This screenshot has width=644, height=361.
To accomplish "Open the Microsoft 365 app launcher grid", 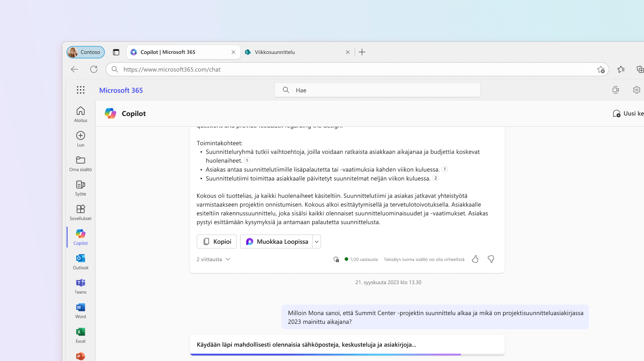I will [80, 90].
